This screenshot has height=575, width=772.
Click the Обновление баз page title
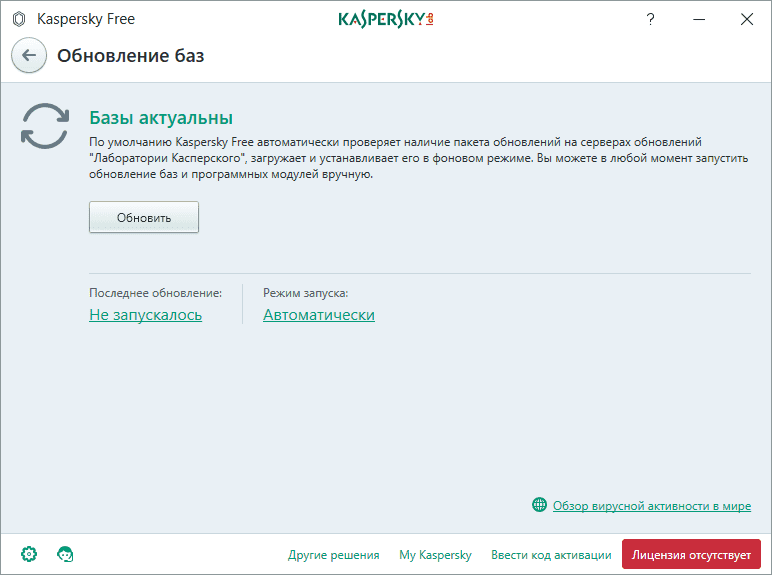point(130,56)
